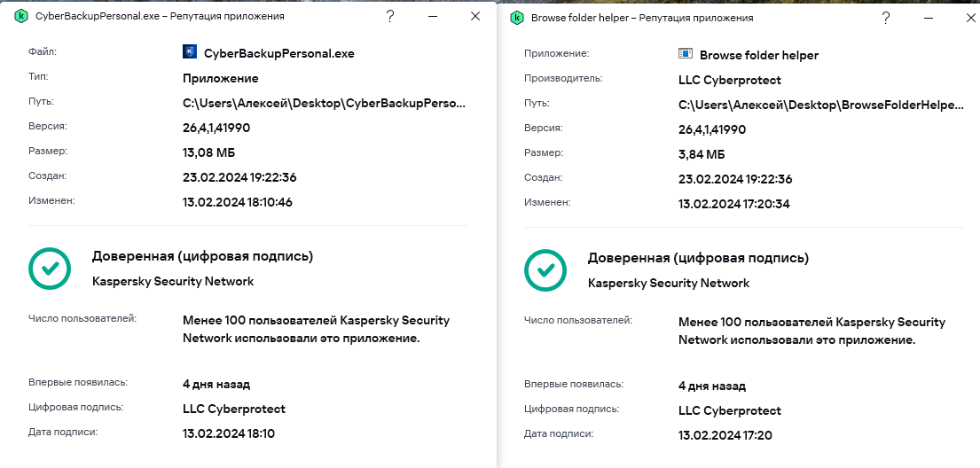This screenshot has height=468, width=980.
Task: Click the file name CyberBackupPersonal.exe text
Action: [x=279, y=53]
